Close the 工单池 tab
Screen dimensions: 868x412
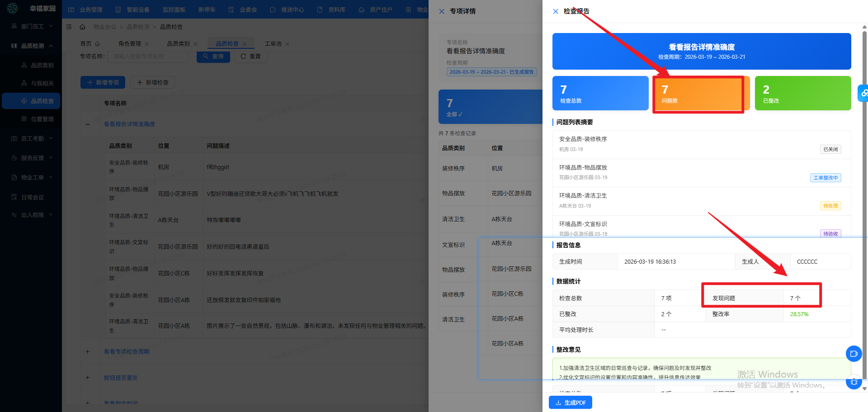pos(287,44)
